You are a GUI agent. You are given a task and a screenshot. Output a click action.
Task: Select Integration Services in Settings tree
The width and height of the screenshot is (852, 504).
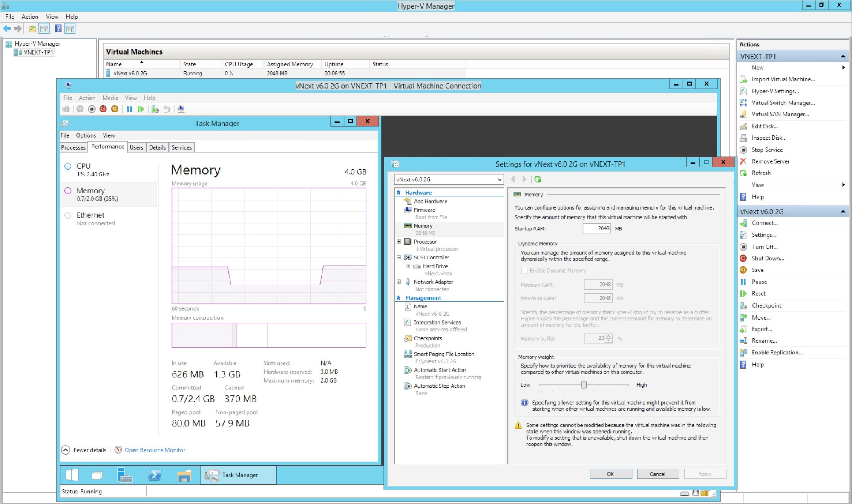(x=437, y=323)
